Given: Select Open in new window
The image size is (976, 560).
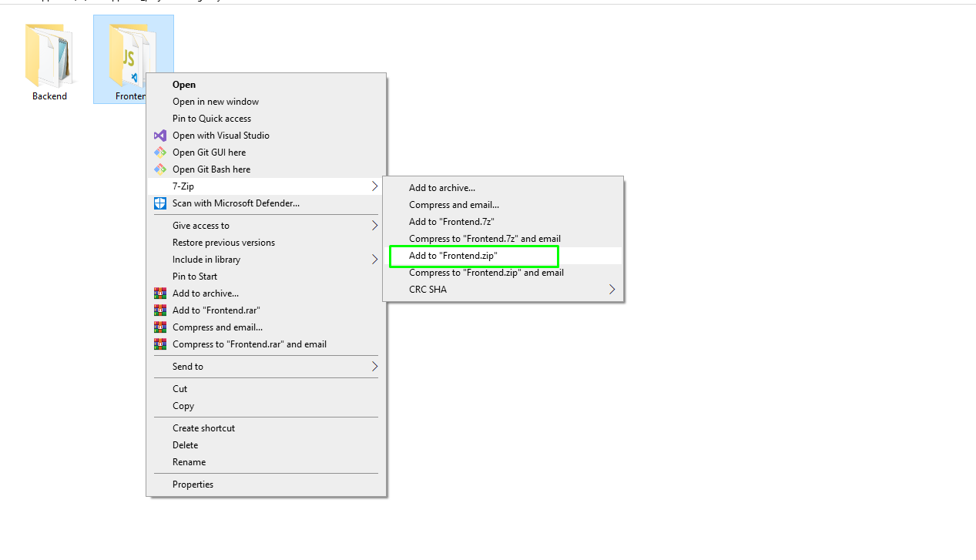Looking at the screenshot, I should pyautogui.click(x=216, y=102).
